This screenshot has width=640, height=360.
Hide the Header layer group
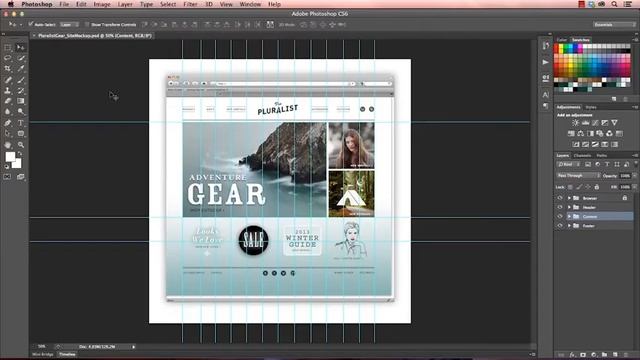(560, 207)
